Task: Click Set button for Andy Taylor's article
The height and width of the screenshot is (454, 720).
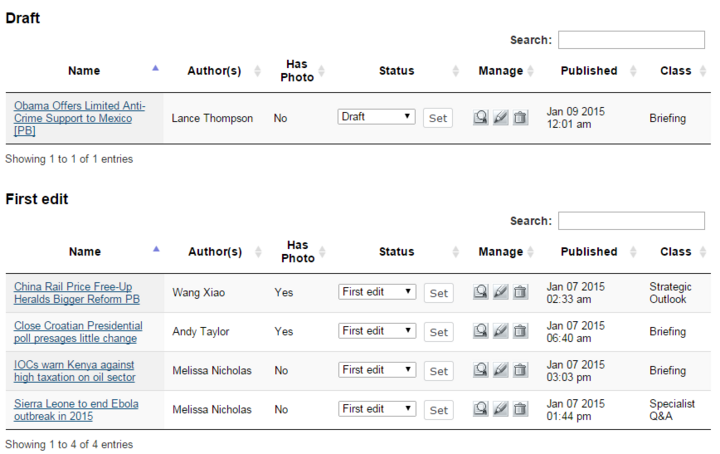Action: point(439,332)
